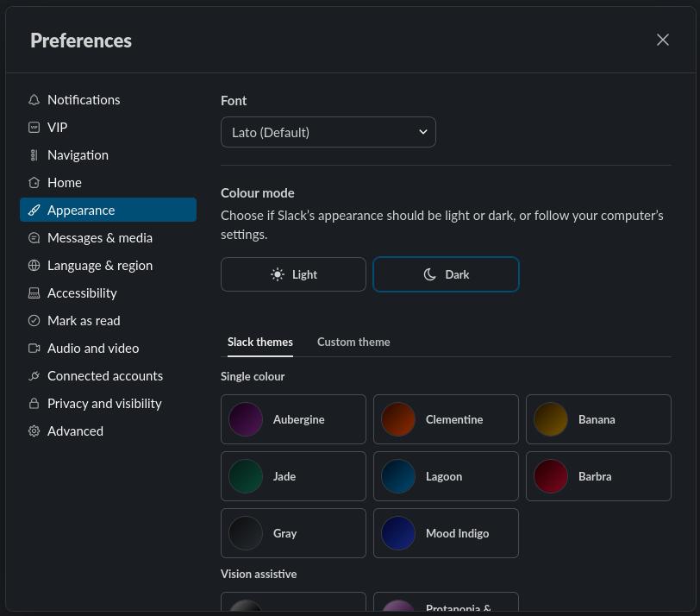Open Advanced preferences
This screenshot has width=700, height=616.
point(108,431)
